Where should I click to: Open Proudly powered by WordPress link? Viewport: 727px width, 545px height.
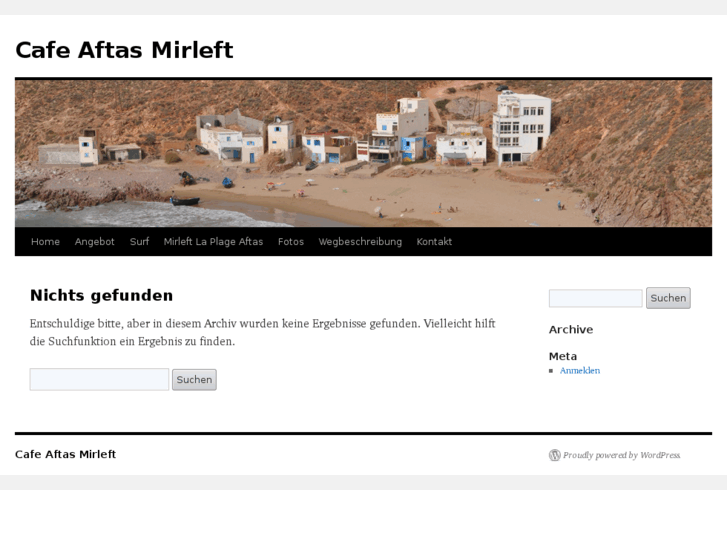621,455
